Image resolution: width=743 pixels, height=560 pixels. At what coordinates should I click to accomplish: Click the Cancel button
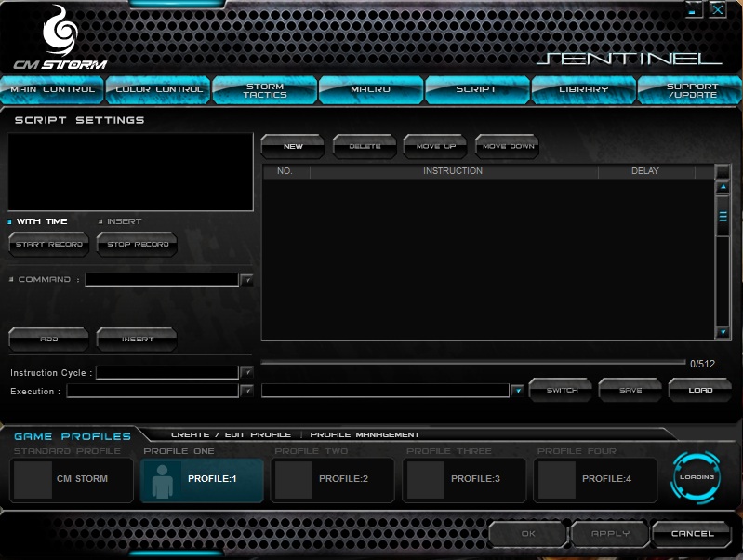(692, 534)
